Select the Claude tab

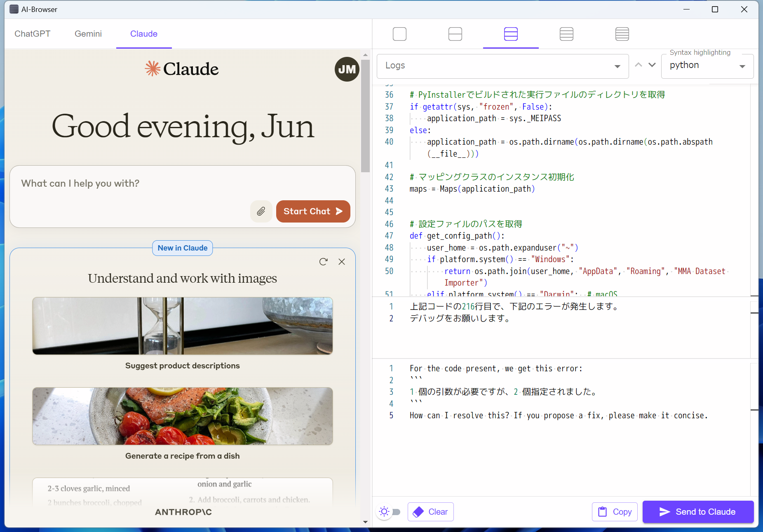tap(144, 34)
